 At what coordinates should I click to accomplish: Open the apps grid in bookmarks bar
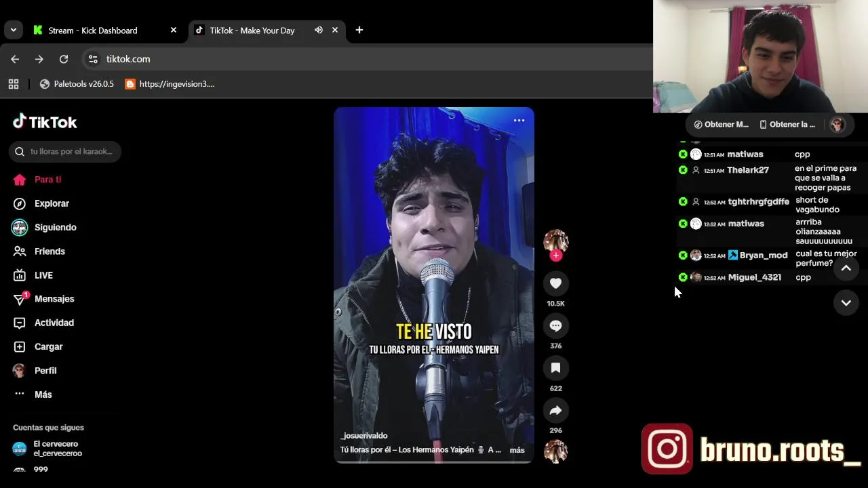point(13,84)
